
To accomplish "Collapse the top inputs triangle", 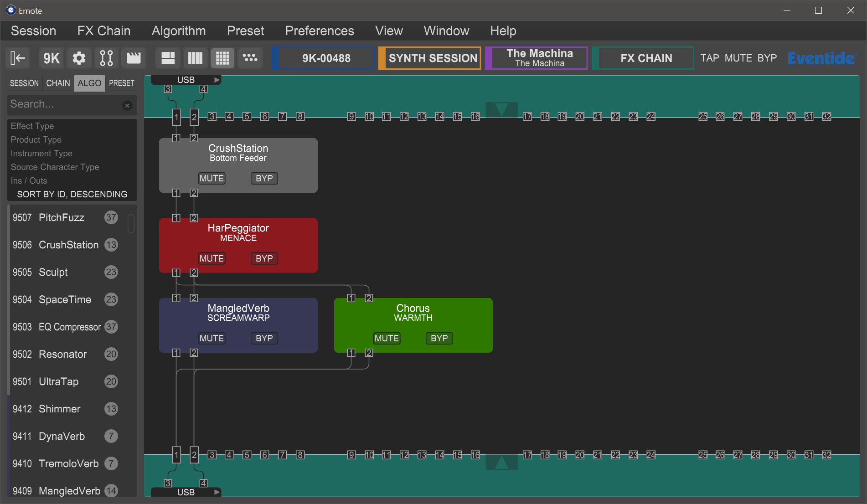I will (501, 109).
